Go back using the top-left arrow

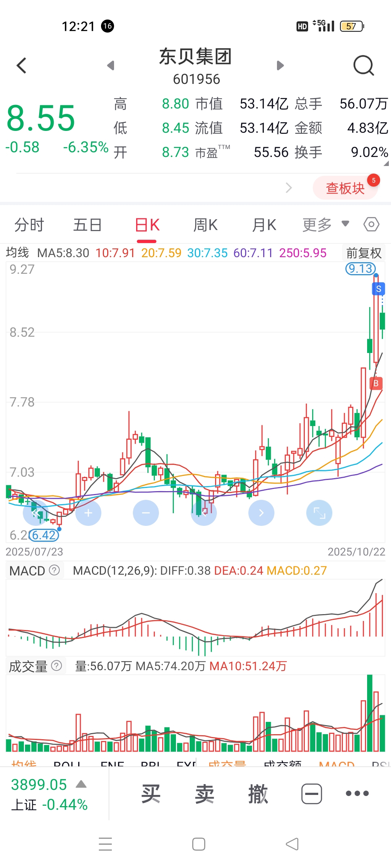[x=22, y=65]
